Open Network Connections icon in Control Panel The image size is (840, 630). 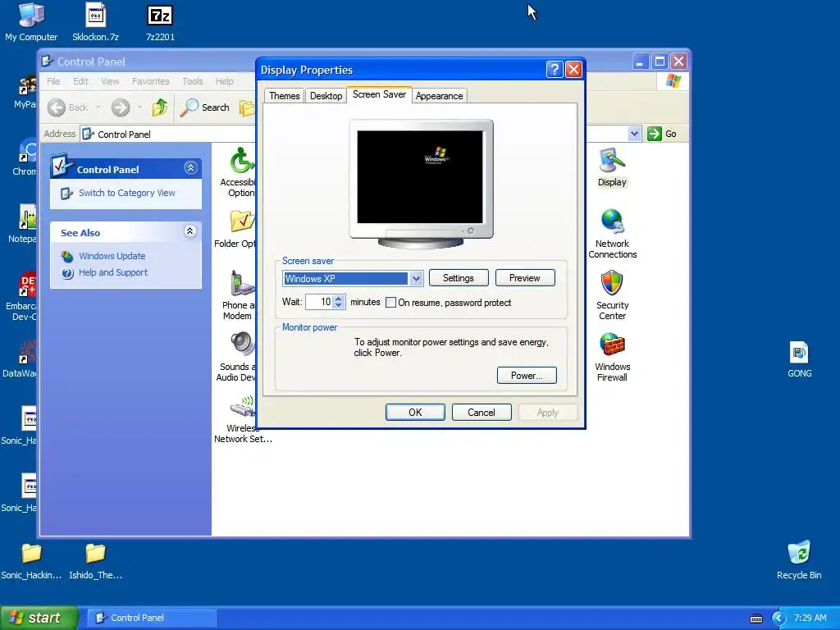[x=612, y=234]
